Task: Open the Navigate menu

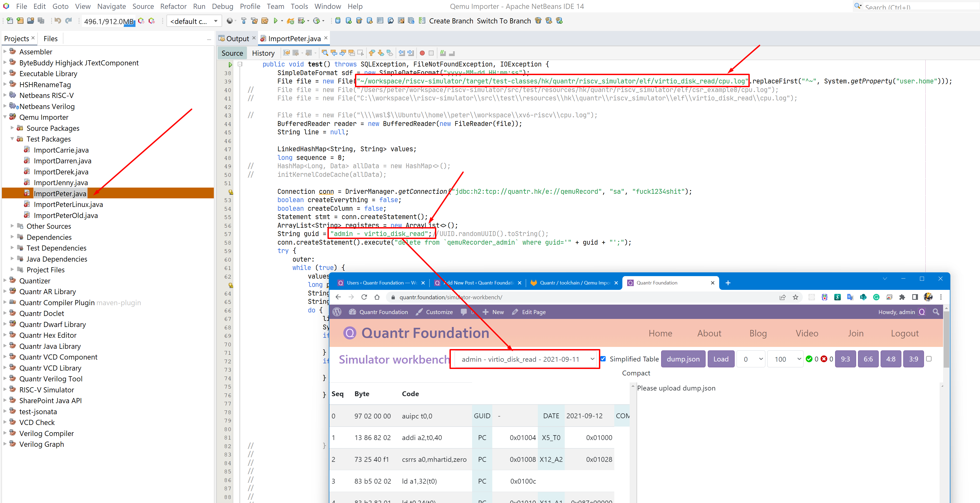Action: click(111, 6)
